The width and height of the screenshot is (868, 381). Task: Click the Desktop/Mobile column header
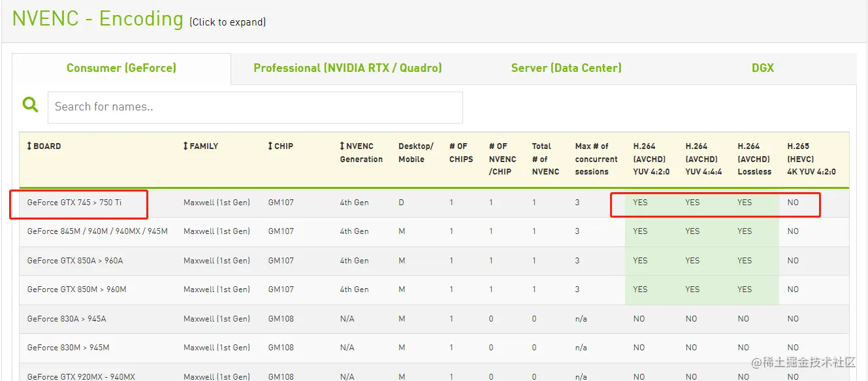[x=416, y=153]
